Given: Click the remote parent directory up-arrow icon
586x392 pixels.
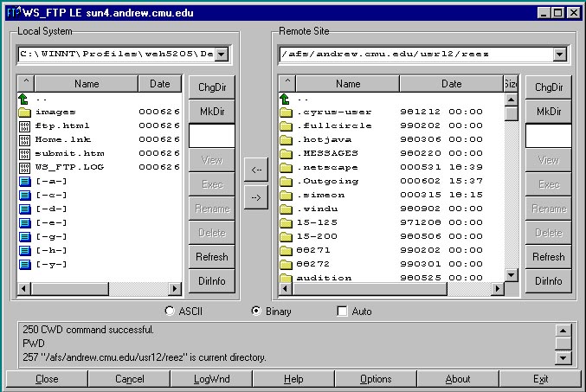Looking at the screenshot, I should (x=285, y=99).
